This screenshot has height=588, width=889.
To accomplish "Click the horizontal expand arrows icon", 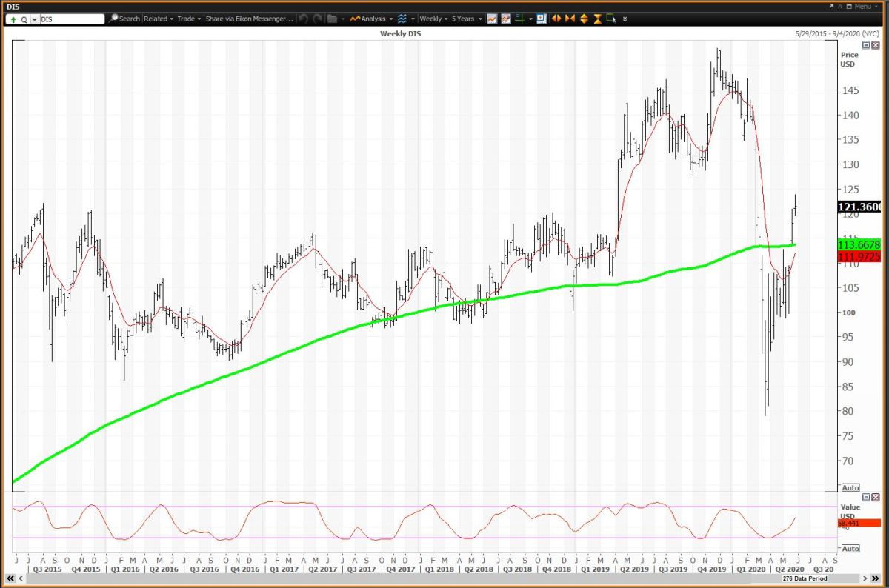I will pos(556,19).
